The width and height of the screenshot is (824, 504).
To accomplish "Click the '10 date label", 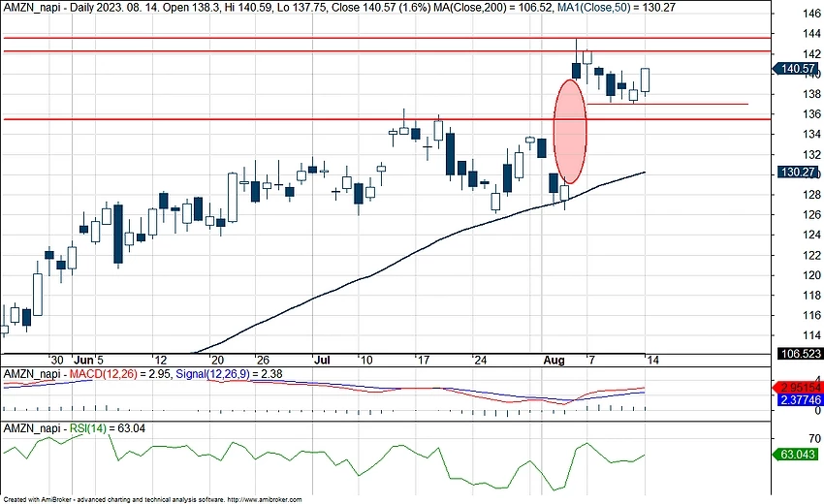I will pos(365,360).
